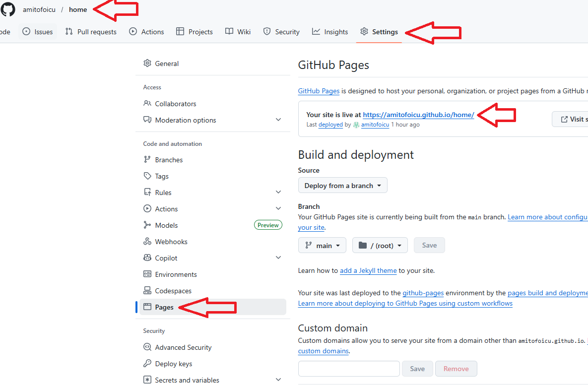Click the deployed link under site URL
This screenshot has height=388, width=588.
[x=330, y=125]
